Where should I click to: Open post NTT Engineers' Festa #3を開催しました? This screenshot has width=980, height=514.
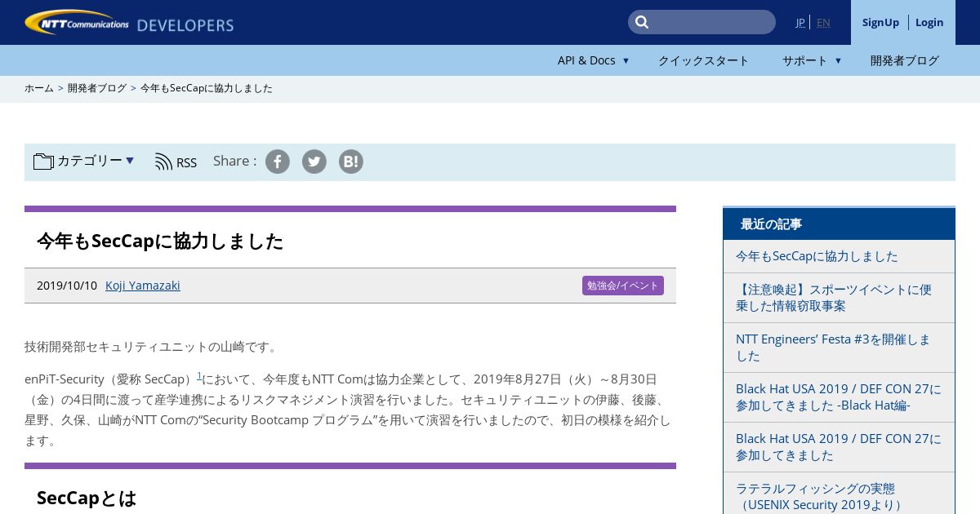pyautogui.click(x=833, y=348)
